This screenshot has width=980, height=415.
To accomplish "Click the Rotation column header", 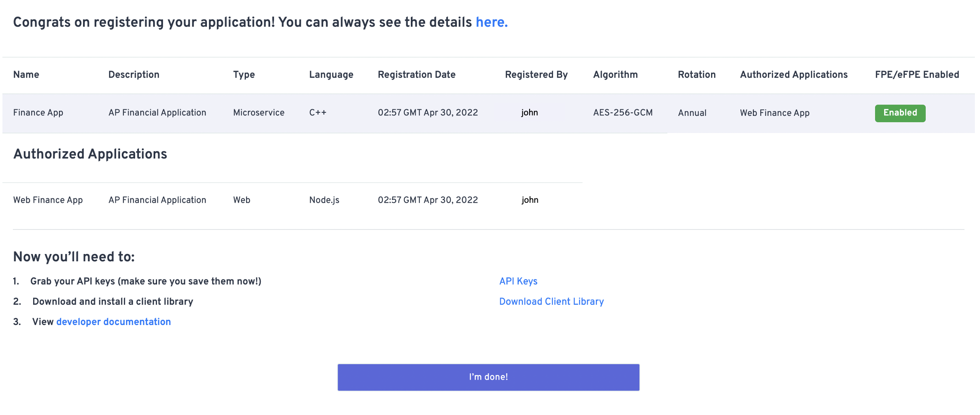I will coord(696,74).
